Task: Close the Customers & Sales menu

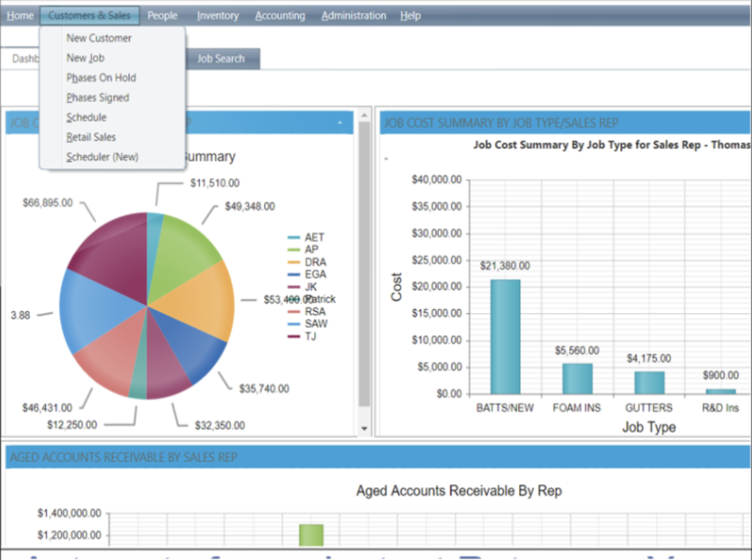Action: (x=89, y=16)
